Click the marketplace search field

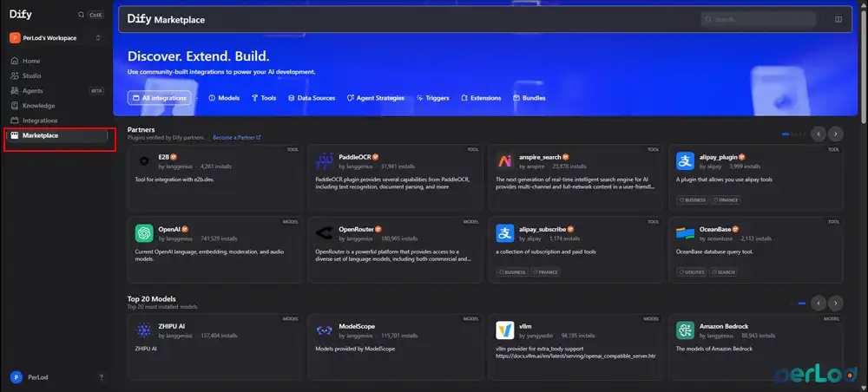(759, 19)
